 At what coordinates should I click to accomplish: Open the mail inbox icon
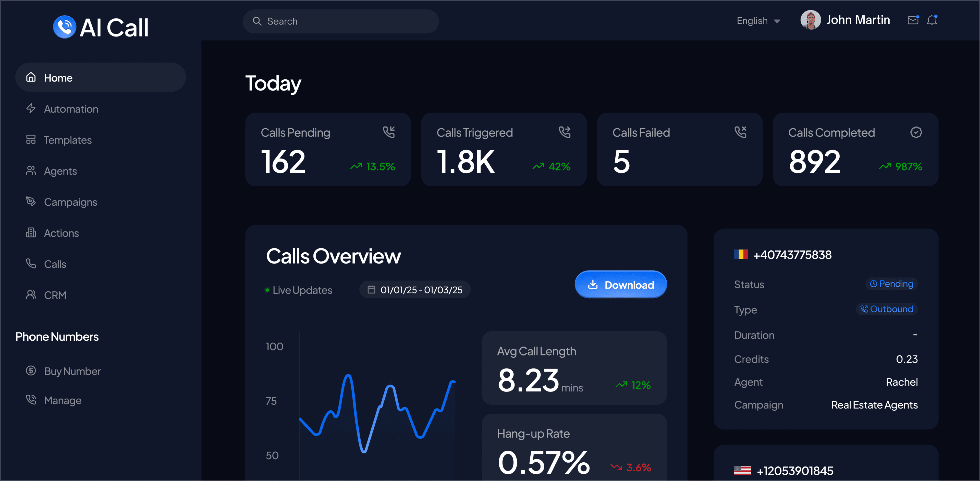(913, 20)
